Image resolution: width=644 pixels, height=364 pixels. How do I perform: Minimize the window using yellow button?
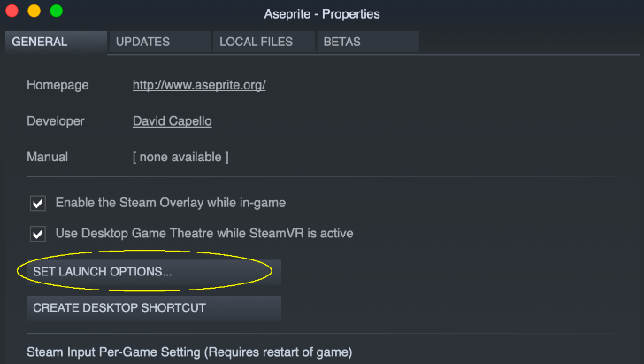tap(34, 11)
